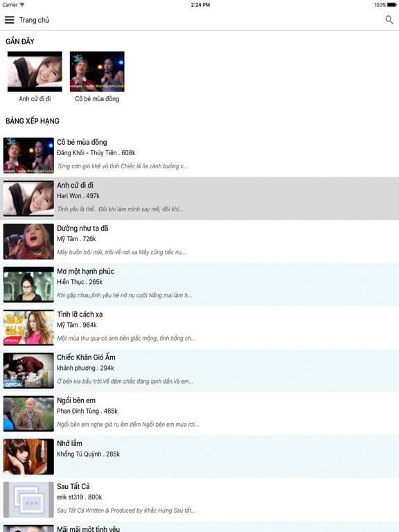Open the hamburger menu icon
The width and height of the screenshot is (399, 532).
click(10, 20)
